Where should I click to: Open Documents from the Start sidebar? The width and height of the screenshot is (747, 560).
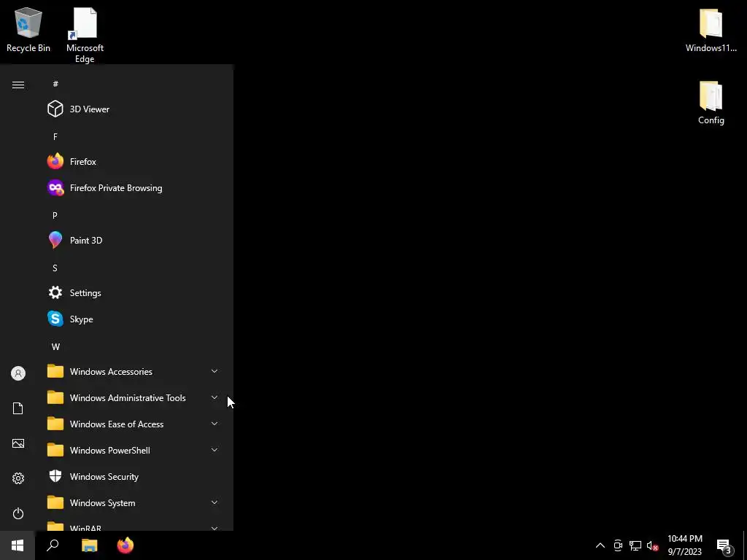click(x=18, y=408)
